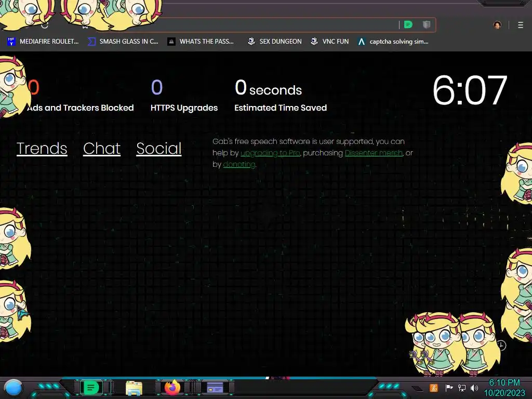The width and height of the screenshot is (532, 399).
Task: Open the captcha solving sim... bookmark
Action: click(x=393, y=42)
